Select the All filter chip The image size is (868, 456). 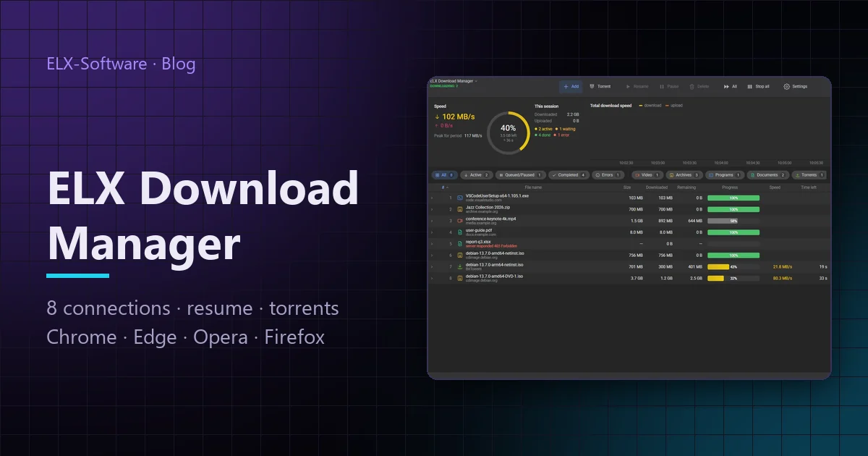444,175
